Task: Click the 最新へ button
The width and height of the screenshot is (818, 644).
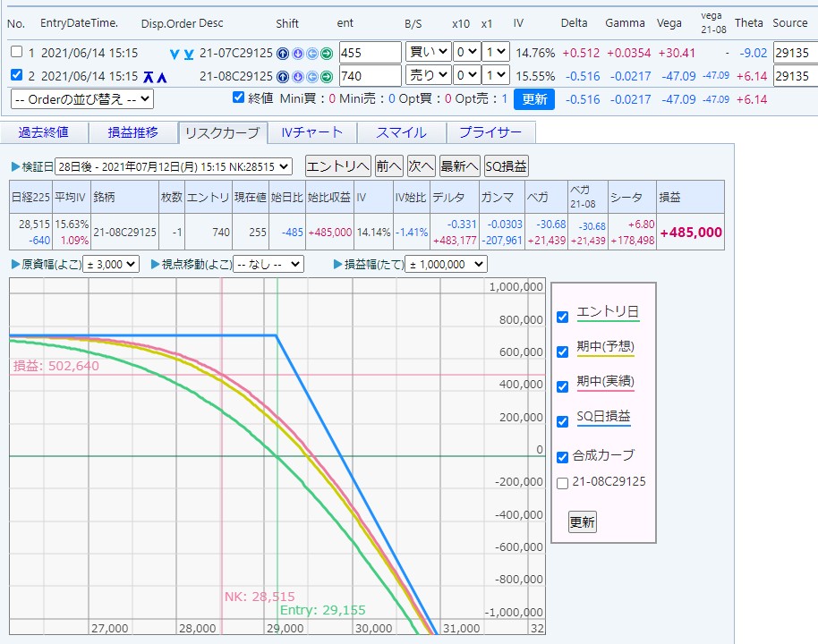Action: (x=460, y=166)
